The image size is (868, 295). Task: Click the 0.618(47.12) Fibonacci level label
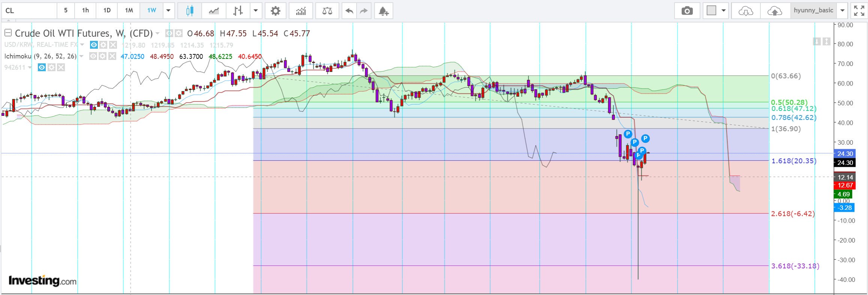[x=794, y=109]
